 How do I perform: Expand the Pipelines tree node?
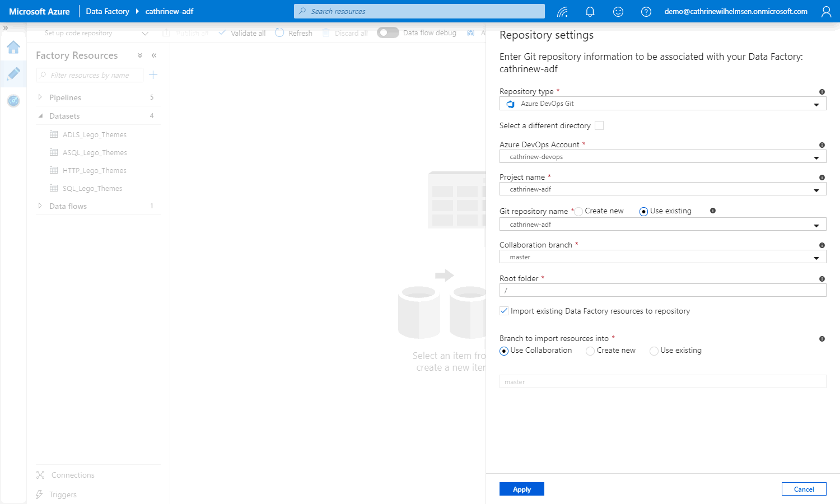pos(40,97)
